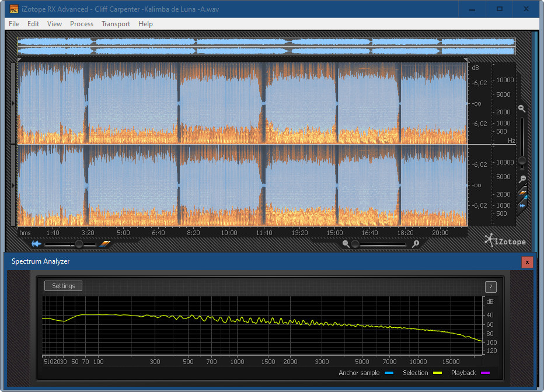544x392 pixels.
Task: Click spectrogram icon right of opacity slider
Action: pyautogui.click(x=104, y=244)
